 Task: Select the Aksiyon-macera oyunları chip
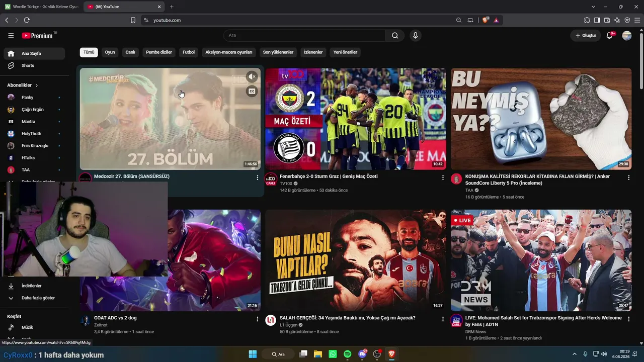point(229,52)
